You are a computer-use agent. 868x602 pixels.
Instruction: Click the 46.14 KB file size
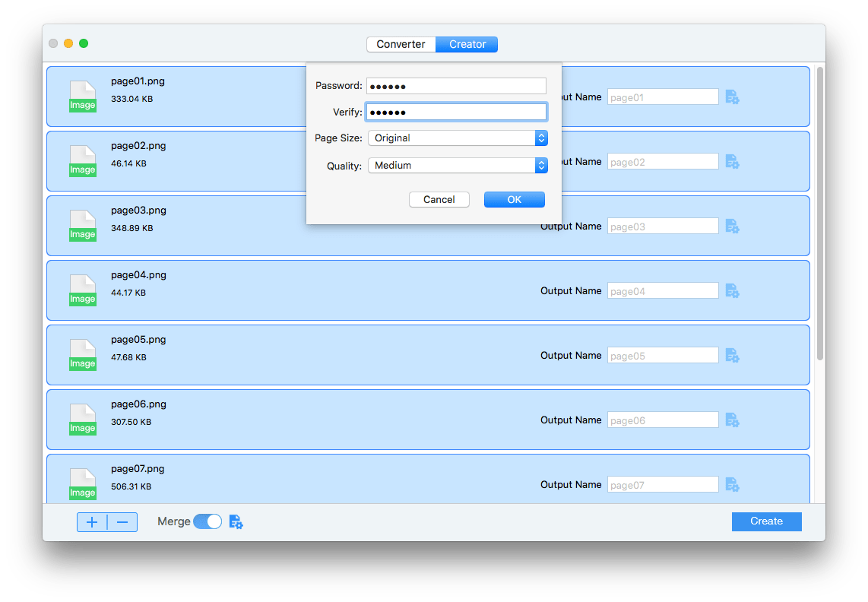(x=128, y=164)
